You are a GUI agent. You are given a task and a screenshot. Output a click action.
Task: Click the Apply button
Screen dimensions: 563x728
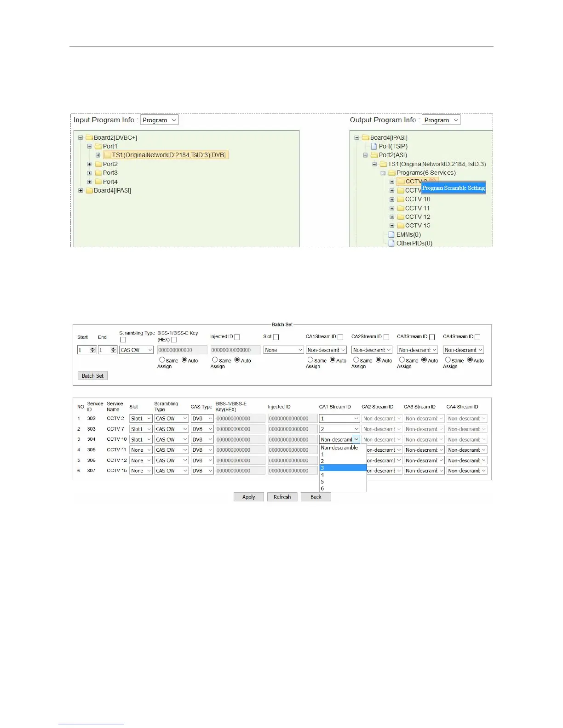point(248,497)
